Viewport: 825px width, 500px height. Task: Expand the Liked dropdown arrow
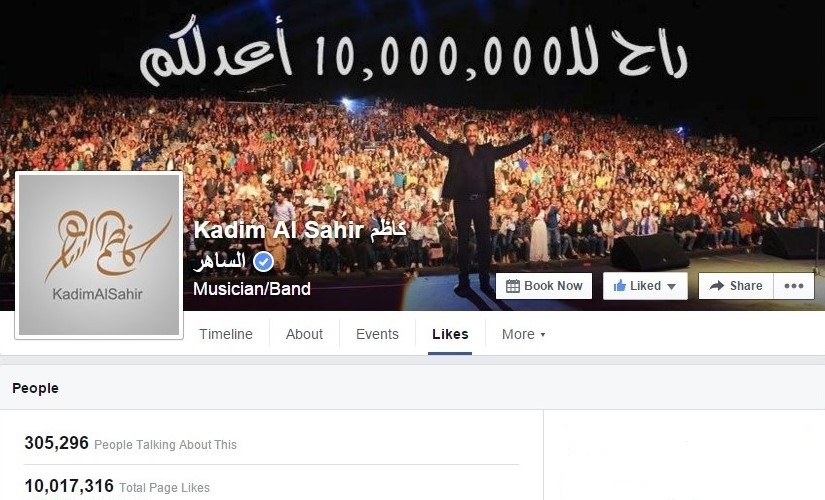click(x=671, y=286)
